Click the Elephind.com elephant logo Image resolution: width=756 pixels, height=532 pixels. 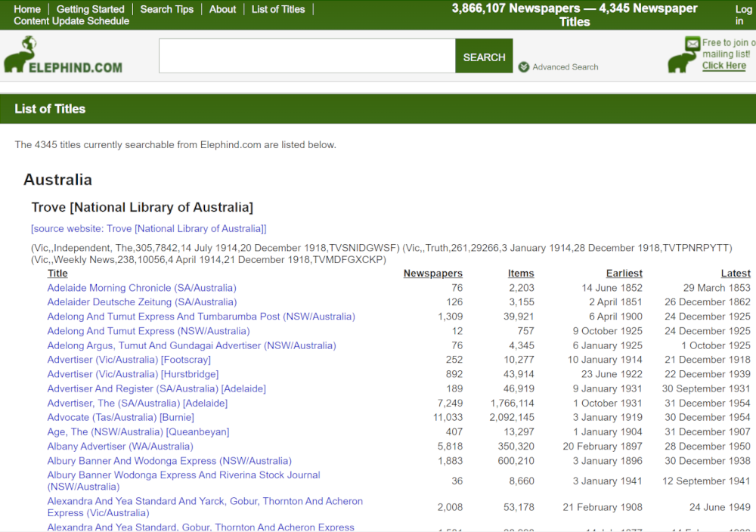coord(62,57)
